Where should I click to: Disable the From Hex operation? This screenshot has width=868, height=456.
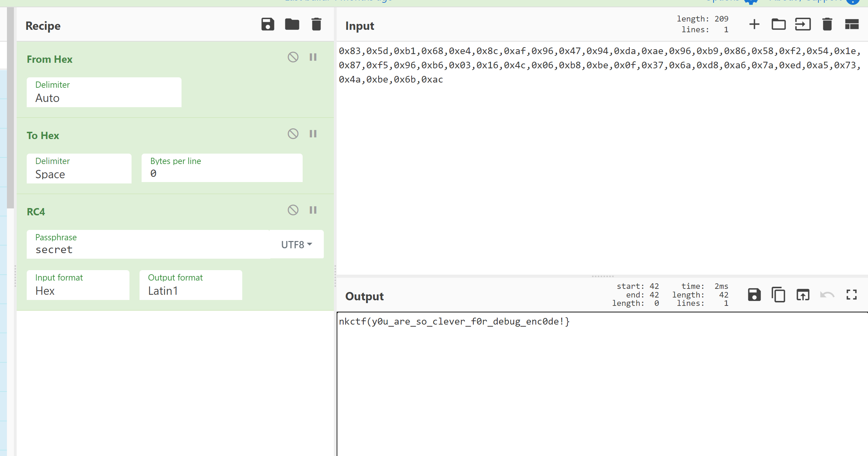pos(293,57)
